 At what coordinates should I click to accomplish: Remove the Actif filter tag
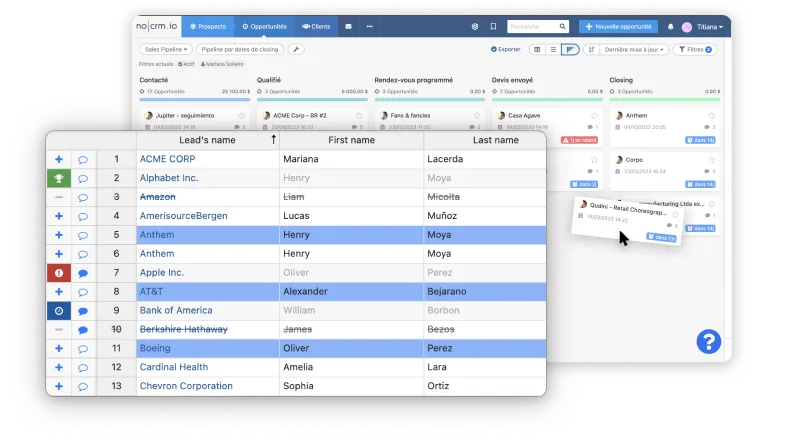click(186, 64)
